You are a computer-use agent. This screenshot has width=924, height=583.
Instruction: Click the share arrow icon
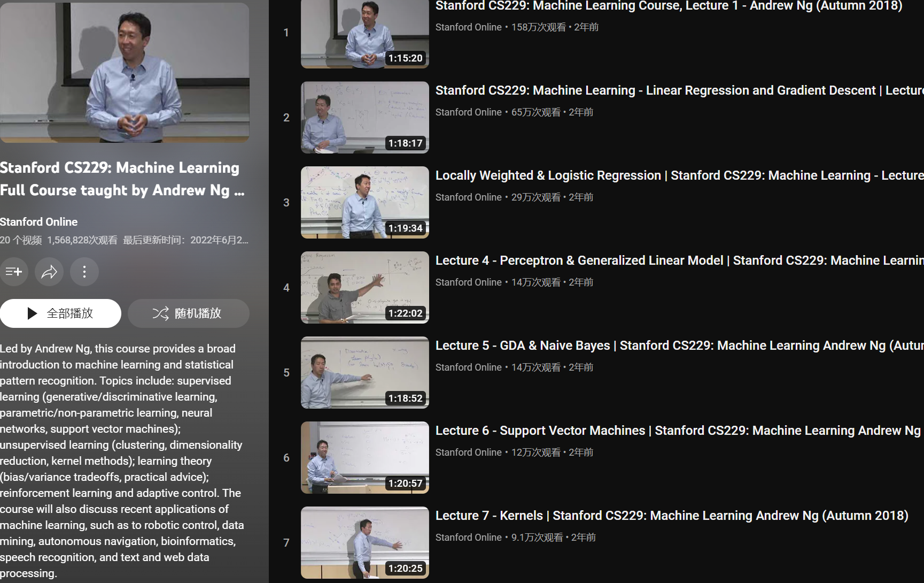[x=49, y=272]
